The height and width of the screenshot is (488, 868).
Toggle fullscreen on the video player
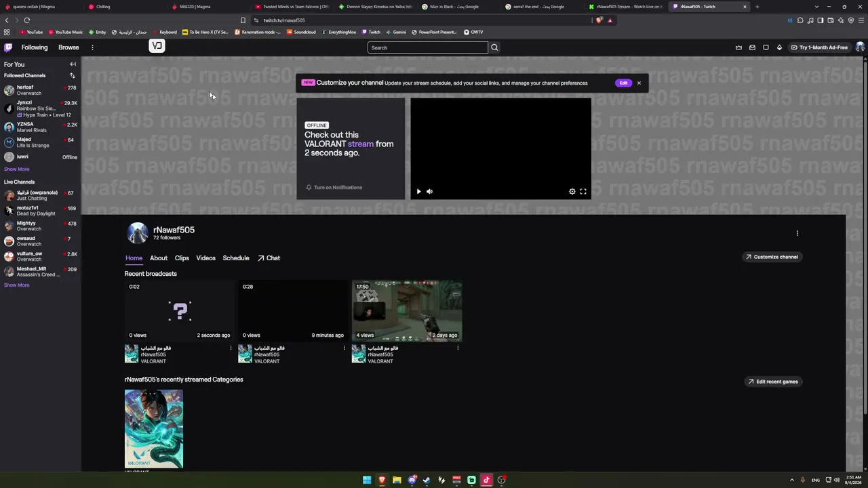pyautogui.click(x=583, y=192)
